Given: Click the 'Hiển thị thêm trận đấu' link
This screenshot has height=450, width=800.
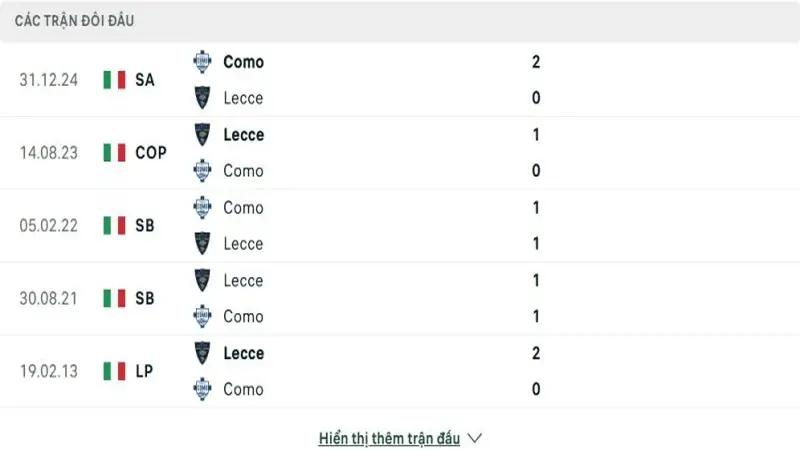Looking at the screenshot, I should 389,438.
